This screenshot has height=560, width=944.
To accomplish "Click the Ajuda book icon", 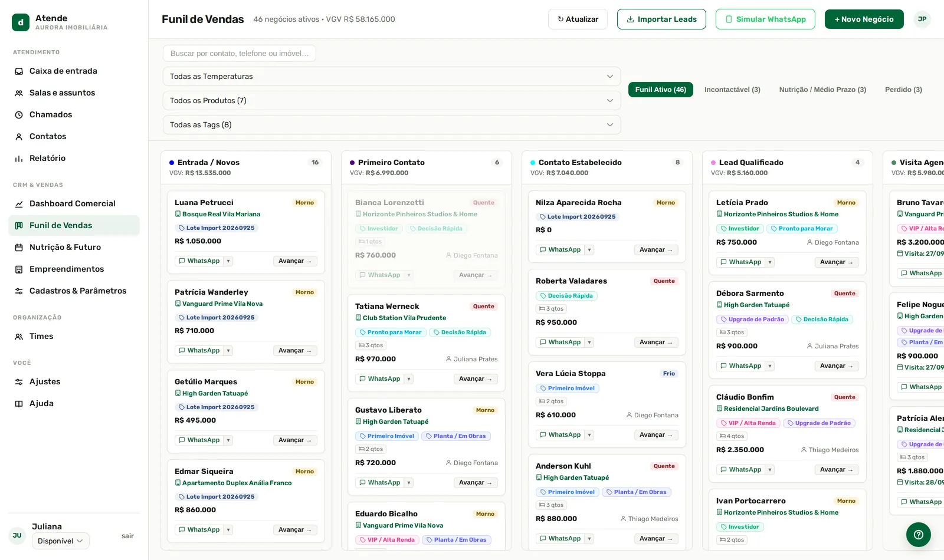I will (19, 404).
